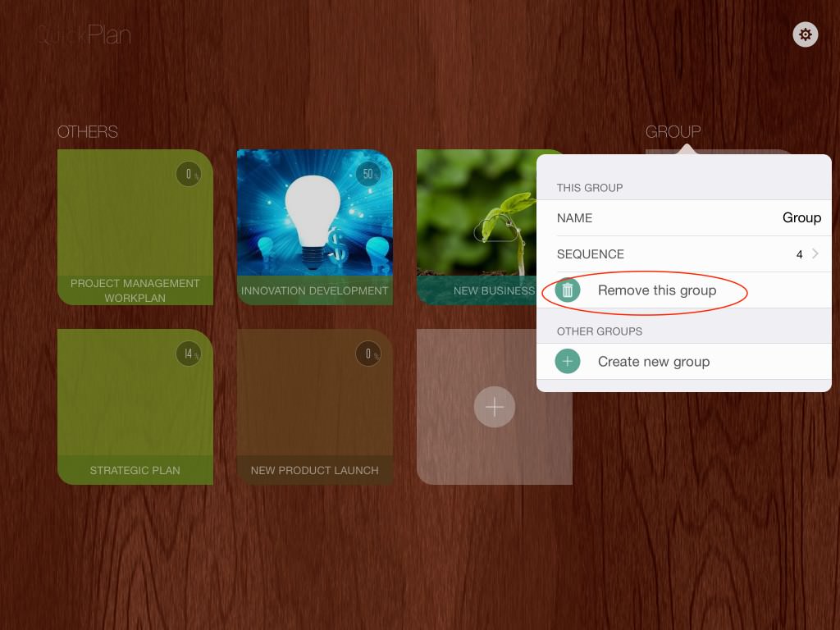
Task: Click the GROUP header label
Action: [673, 132]
